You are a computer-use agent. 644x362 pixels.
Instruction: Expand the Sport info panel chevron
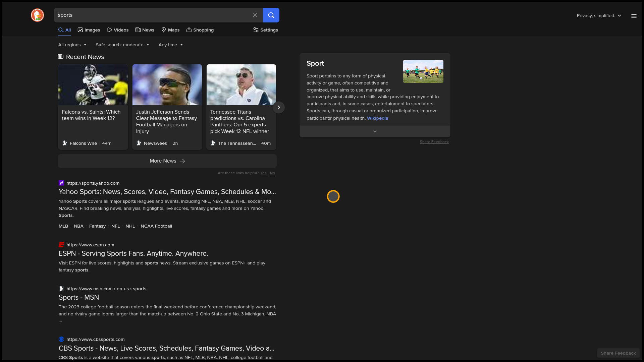click(x=375, y=131)
